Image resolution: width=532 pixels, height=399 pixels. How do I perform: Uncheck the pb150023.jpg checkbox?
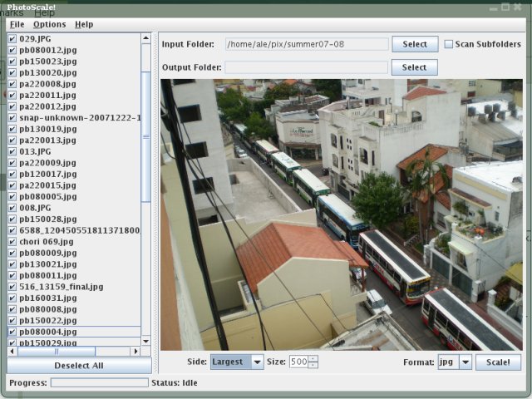pyautogui.click(x=12, y=61)
